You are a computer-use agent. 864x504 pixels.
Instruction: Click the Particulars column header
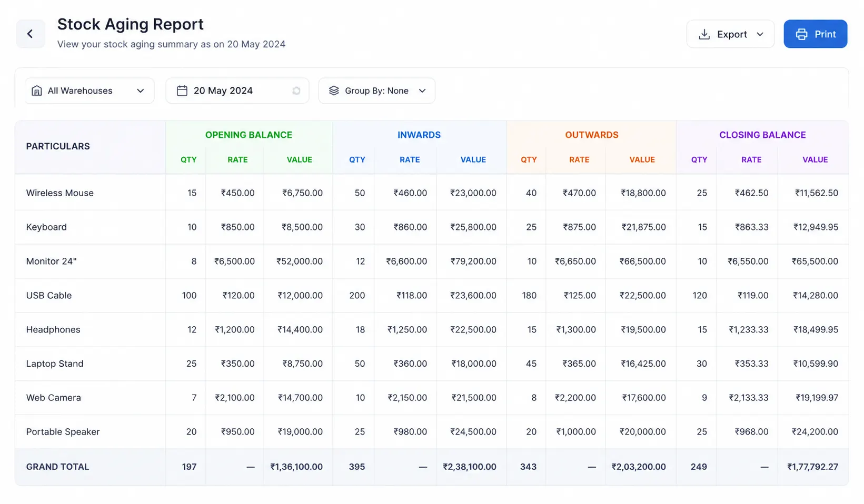point(58,146)
